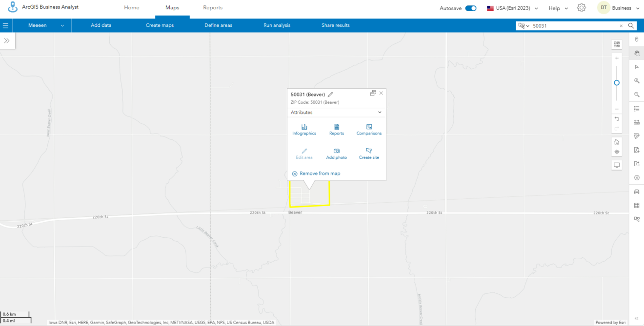Dock the 50031 (Beaver) popup window

tap(373, 93)
